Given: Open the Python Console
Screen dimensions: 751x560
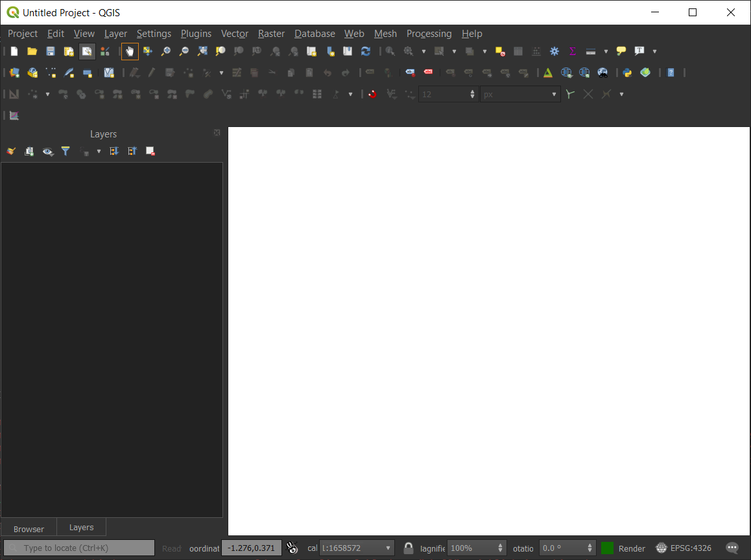Looking at the screenshot, I should coord(626,72).
